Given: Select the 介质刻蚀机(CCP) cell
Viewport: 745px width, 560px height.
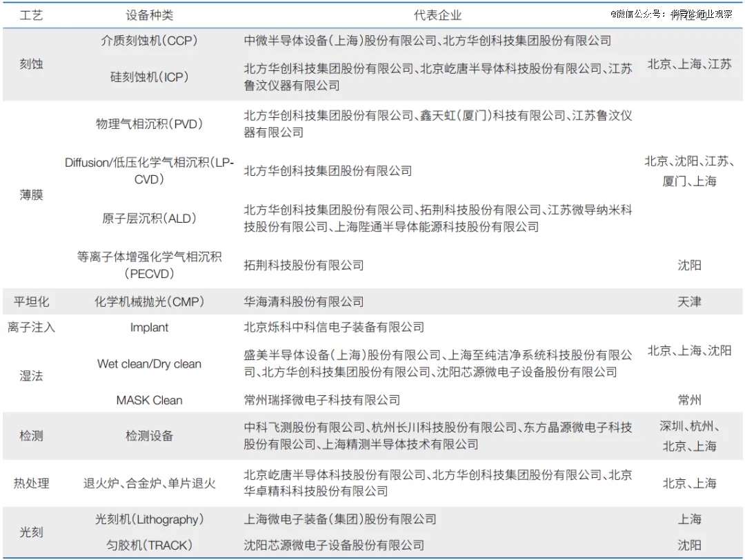Looking at the screenshot, I should [x=149, y=41].
